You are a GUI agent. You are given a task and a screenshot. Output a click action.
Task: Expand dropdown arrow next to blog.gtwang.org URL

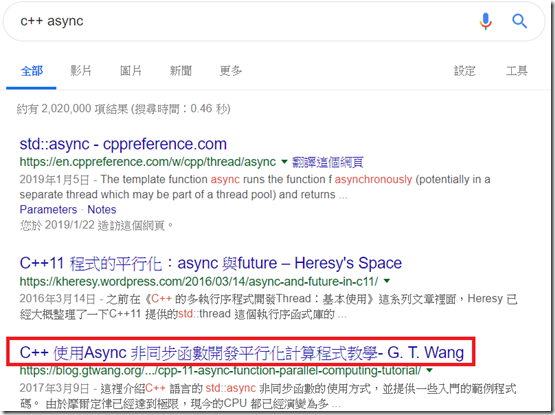(429, 370)
